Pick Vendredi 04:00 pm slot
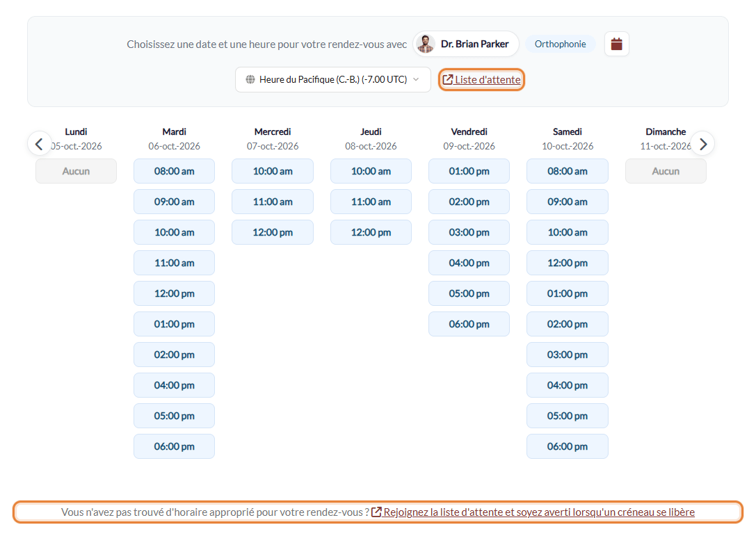This screenshot has height=536, width=756. [x=469, y=263]
